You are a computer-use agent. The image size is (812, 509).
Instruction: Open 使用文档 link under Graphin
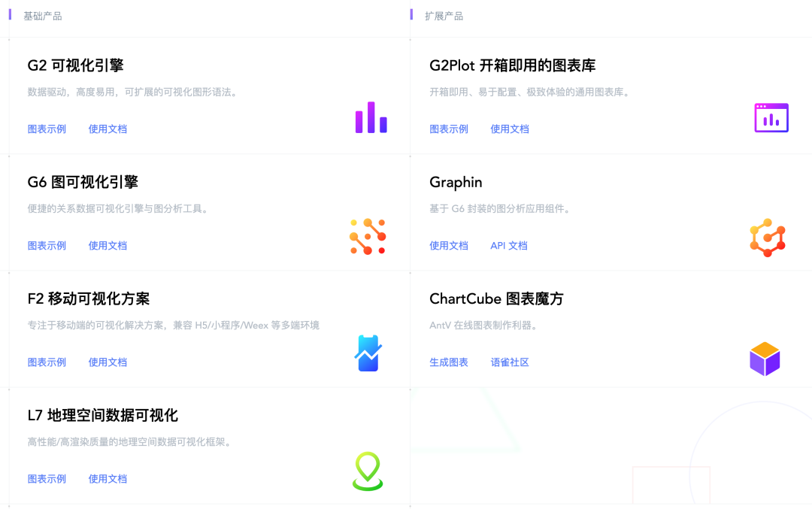coord(449,245)
